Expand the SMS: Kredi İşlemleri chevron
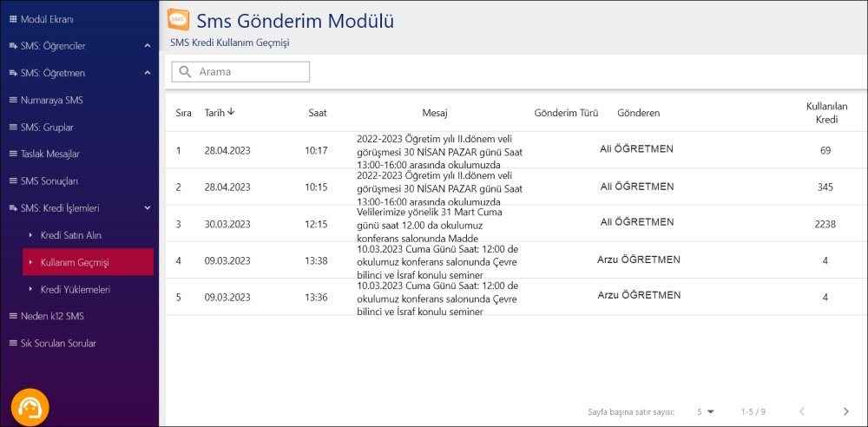This screenshot has width=868, height=427. [x=148, y=208]
